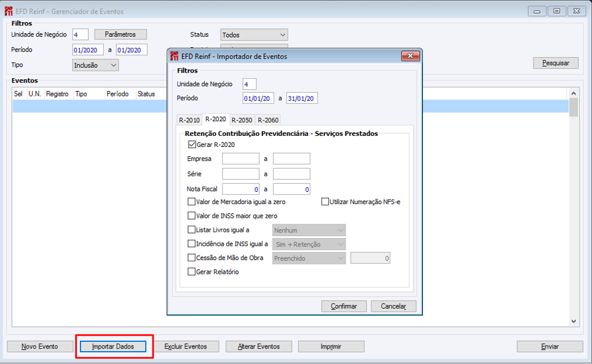The image size is (592, 364).
Task: Open the Status dropdown showing Todos
Action: 254,34
